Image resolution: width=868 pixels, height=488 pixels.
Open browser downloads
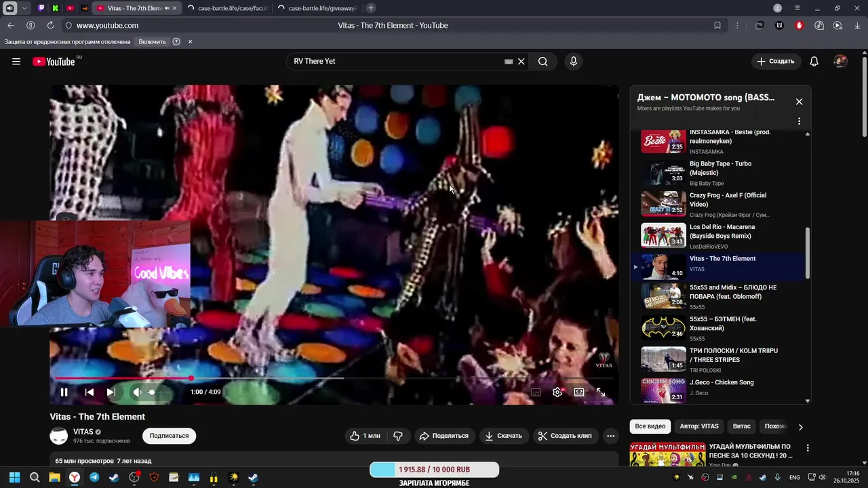click(858, 25)
